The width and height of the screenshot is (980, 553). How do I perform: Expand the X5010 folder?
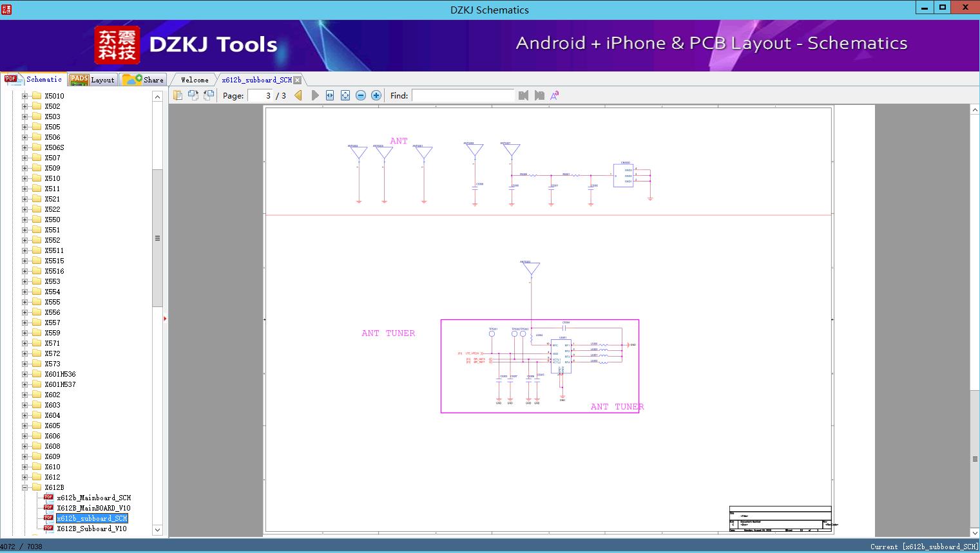(24, 96)
